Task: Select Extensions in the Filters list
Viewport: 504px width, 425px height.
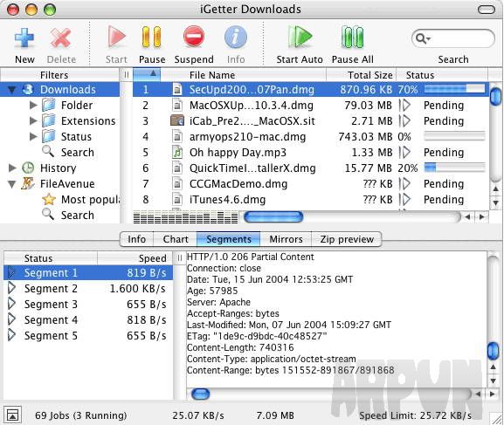Action: (x=88, y=120)
